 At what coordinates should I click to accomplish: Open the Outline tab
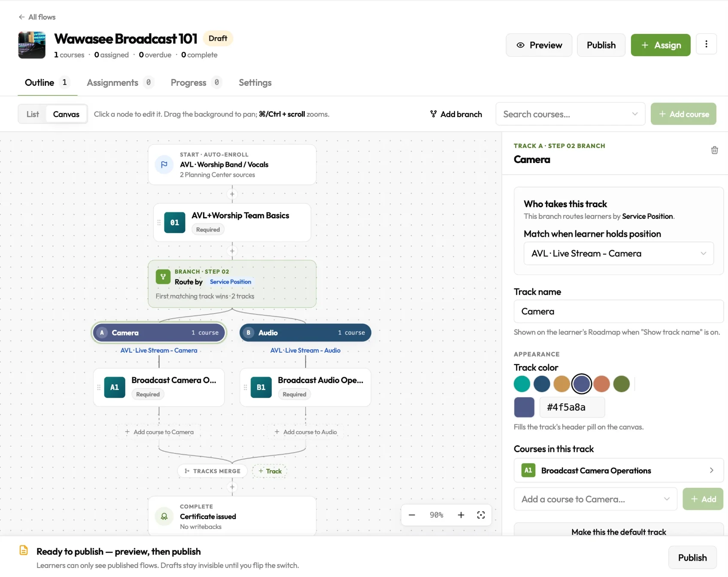(x=47, y=82)
